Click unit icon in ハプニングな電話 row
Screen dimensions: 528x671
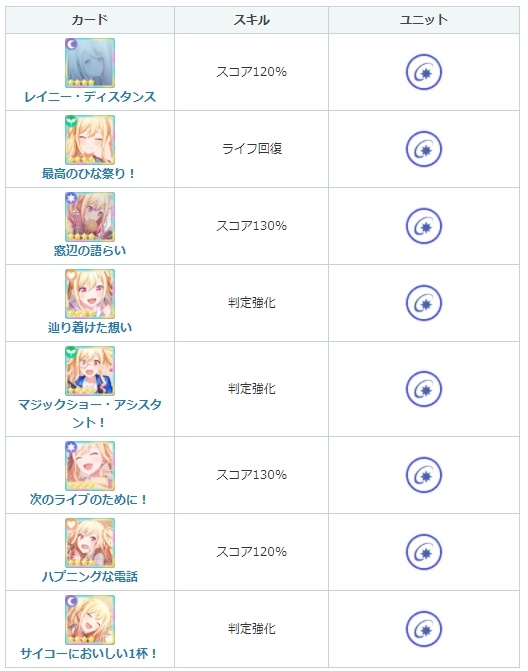424,552
